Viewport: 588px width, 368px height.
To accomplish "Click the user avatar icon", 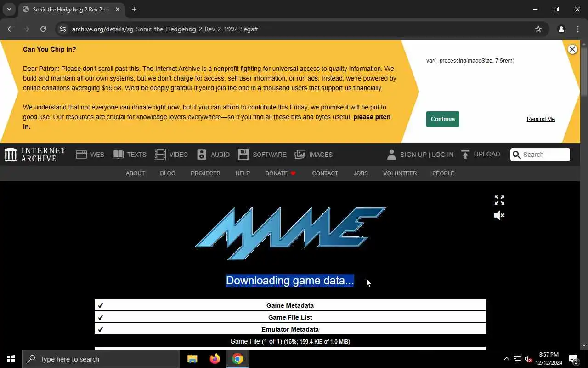I will (391, 155).
